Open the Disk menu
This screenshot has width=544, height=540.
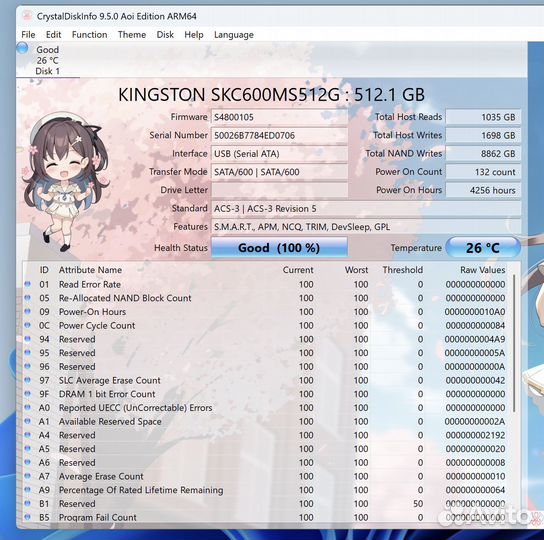165,35
